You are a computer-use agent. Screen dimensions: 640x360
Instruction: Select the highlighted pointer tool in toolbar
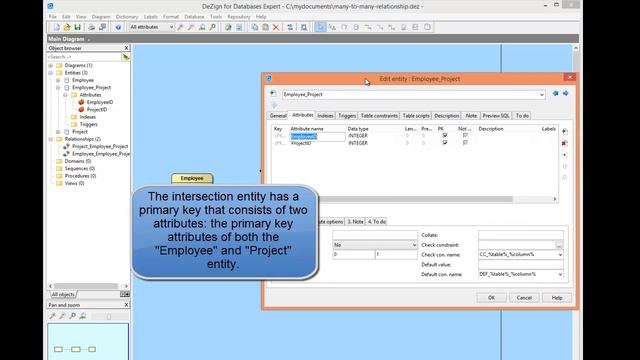point(320,27)
